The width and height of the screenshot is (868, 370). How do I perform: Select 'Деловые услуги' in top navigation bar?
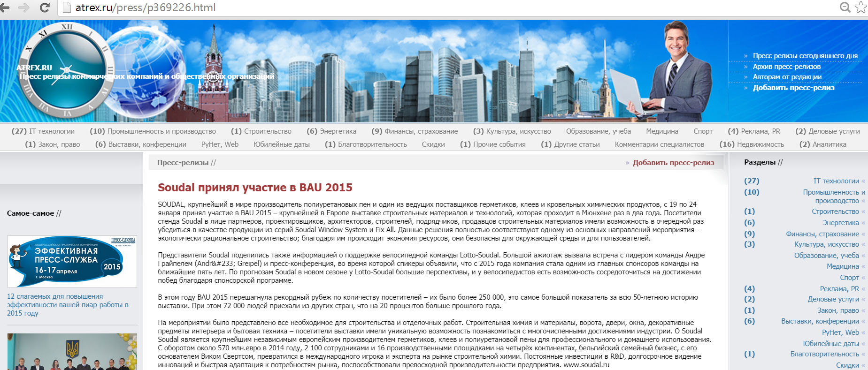(834, 131)
